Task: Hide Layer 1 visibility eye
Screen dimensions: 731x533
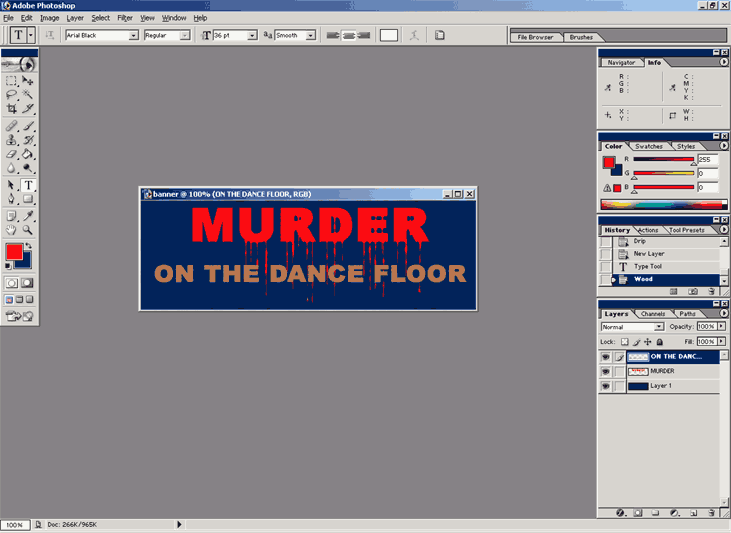Action: (x=605, y=386)
